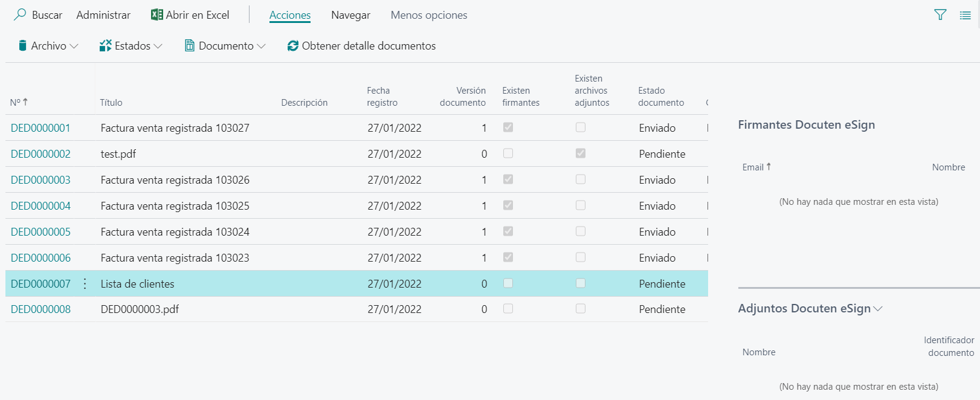Select cell 'Factura venta registrada 103025'
This screenshot has width=980, height=400.
175,206
